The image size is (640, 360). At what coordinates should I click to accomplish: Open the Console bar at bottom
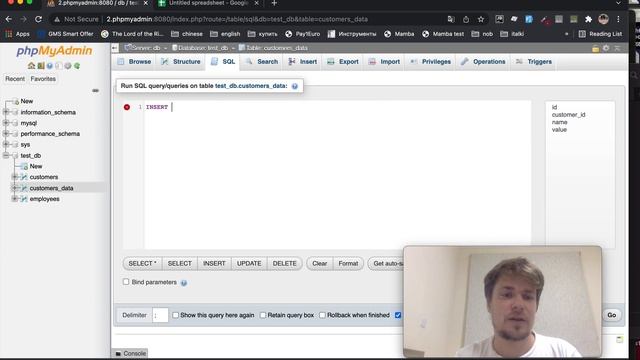point(131,353)
